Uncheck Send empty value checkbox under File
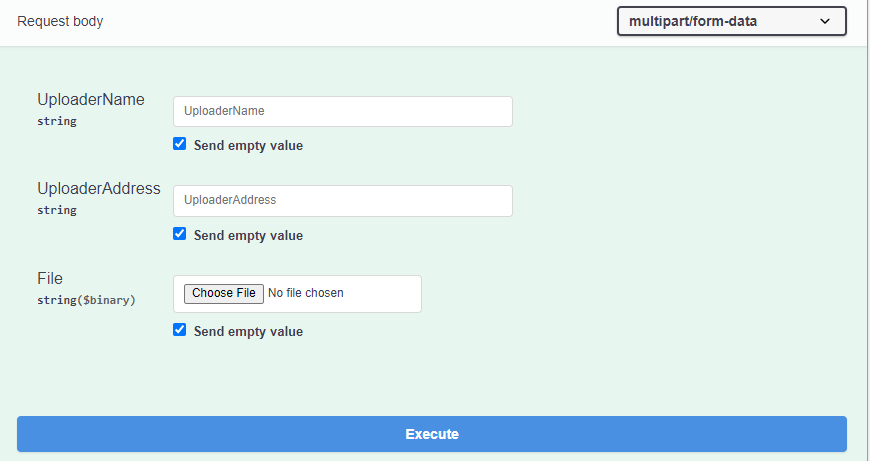 (179, 330)
